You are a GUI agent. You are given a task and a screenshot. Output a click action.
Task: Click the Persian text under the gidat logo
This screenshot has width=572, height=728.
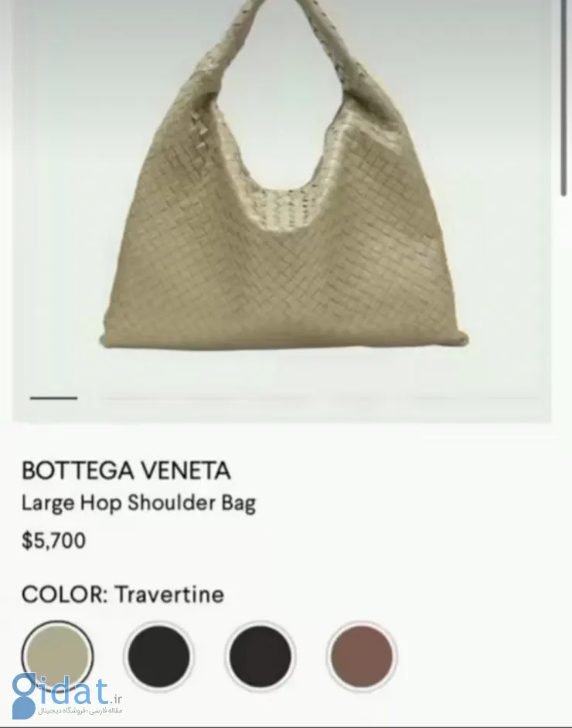click(80, 711)
